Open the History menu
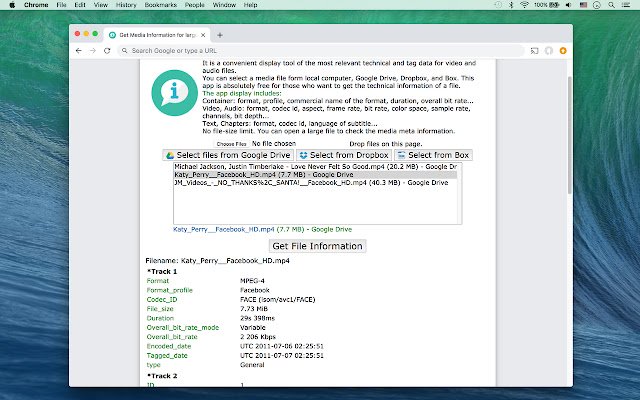Viewport: 640px width, 400px height. (x=126, y=5)
